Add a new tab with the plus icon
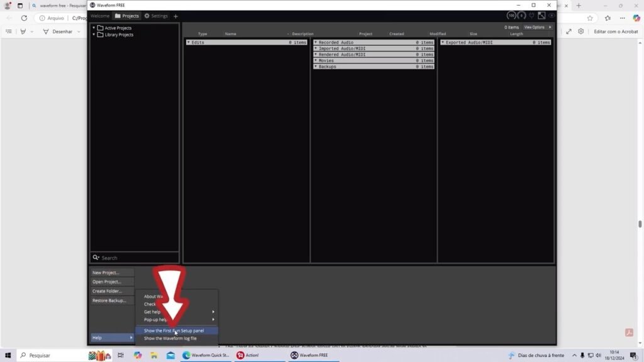Screen dimensions: 644x362 pos(176,16)
